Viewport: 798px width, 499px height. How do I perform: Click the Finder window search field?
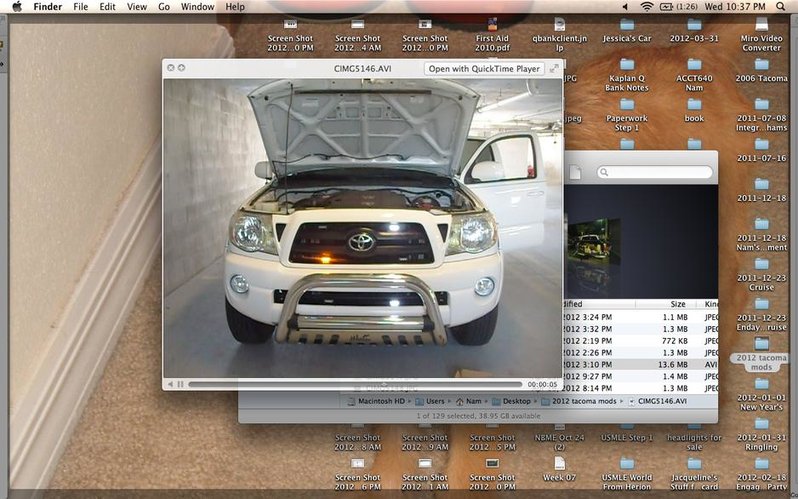(654, 172)
